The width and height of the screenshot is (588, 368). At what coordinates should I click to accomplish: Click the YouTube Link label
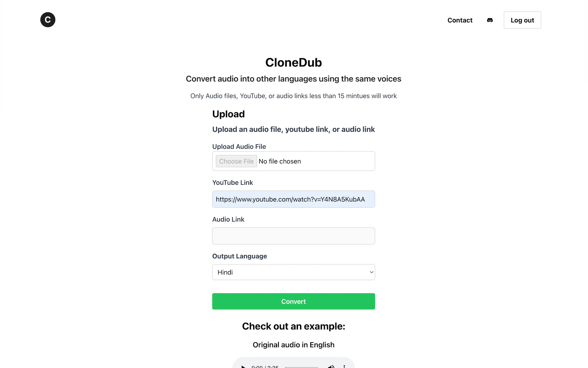pyautogui.click(x=232, y=183)
